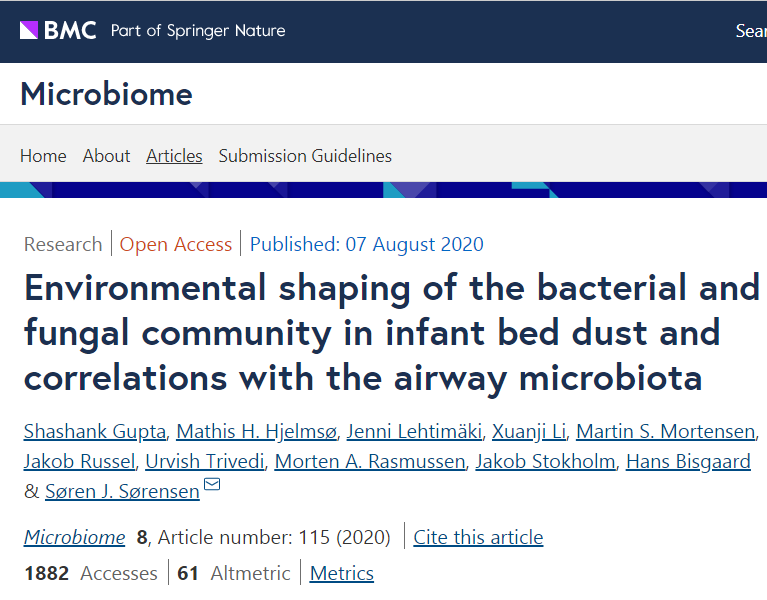767x600 pixels.
Task: Click the Cite this article link
Action: coord(478,537)
